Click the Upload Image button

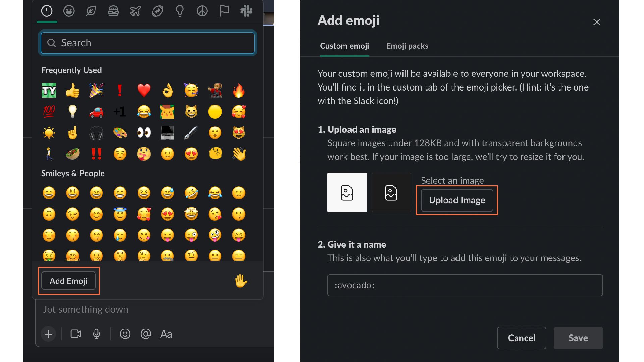point(457,200)
